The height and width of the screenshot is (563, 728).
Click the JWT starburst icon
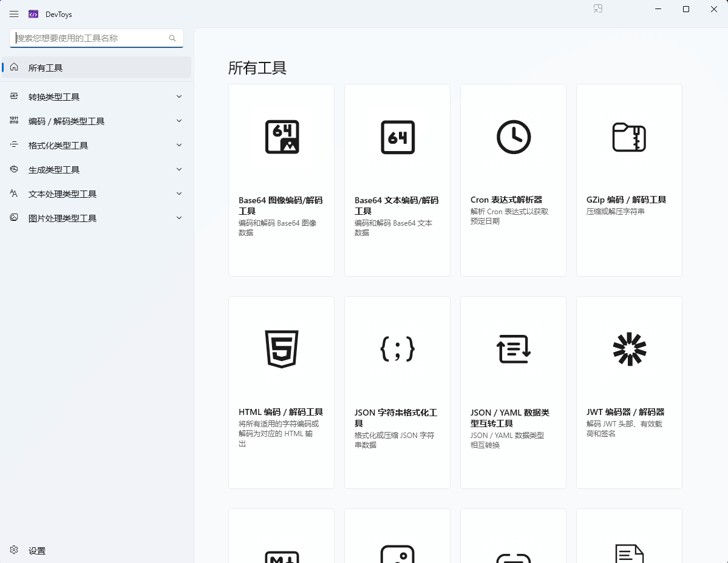coord(629,349)
